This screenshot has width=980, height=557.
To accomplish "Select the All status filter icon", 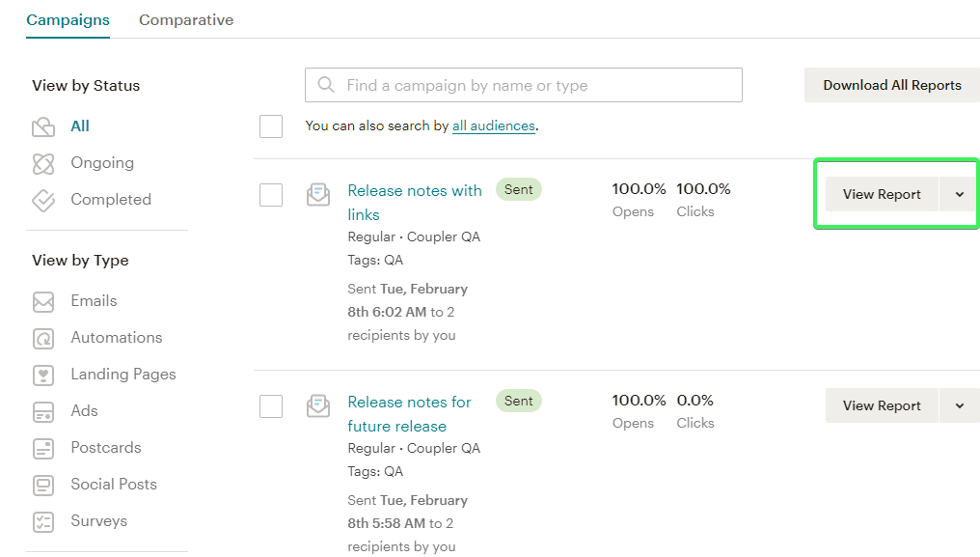I will pos(43,127).
